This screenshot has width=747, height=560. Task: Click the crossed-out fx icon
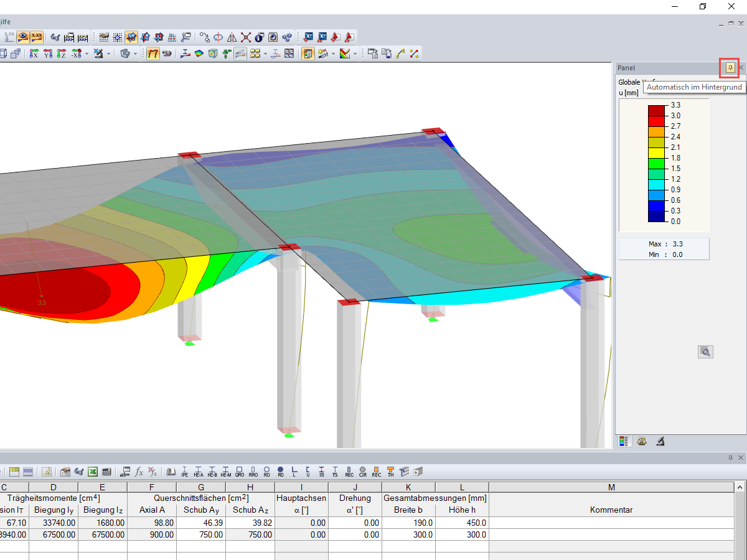point(153,472)
